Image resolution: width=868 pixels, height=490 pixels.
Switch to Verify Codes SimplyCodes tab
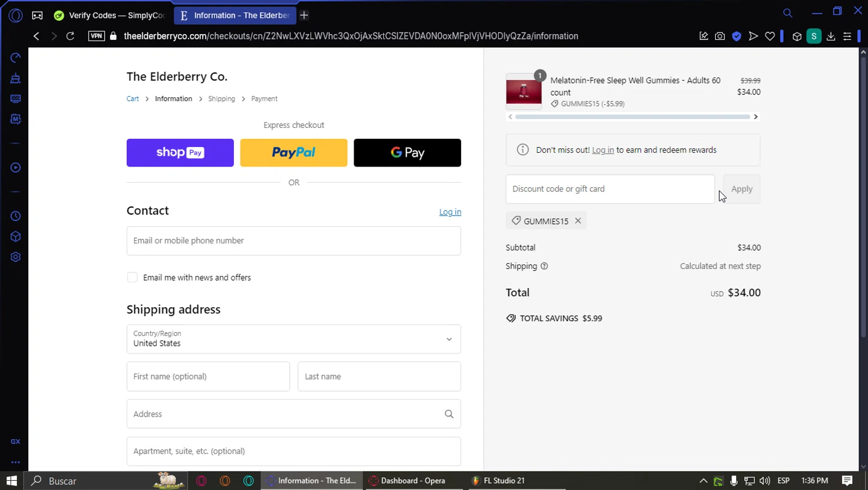tap(110, 16)
